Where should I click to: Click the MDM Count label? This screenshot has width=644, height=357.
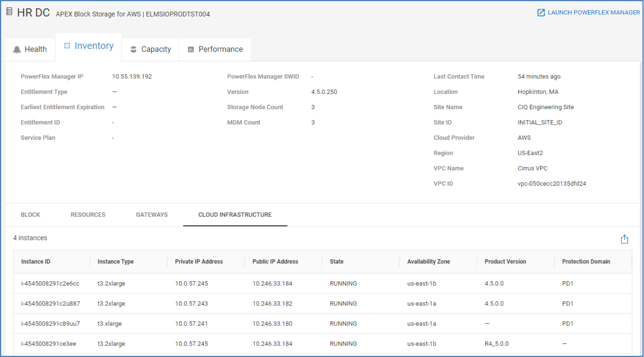click(243, 122)
